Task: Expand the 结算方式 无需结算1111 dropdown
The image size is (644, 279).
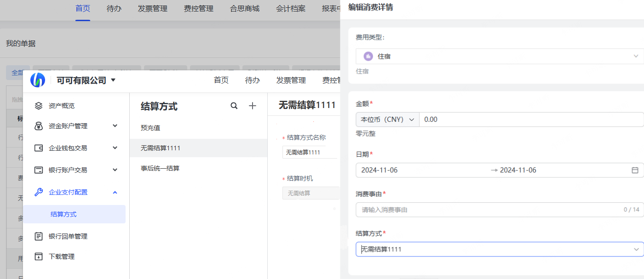Action: pos(636,249)
